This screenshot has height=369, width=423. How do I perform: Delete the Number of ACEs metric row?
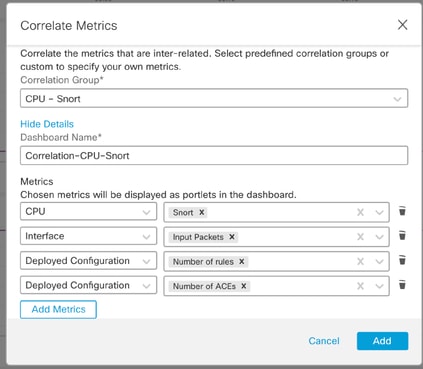tap(402, 285)
